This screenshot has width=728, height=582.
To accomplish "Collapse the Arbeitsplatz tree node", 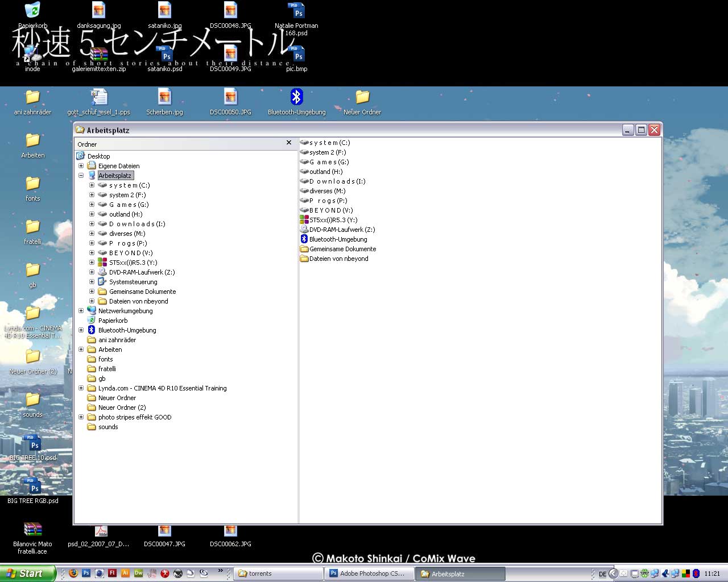I will [81, 176].
